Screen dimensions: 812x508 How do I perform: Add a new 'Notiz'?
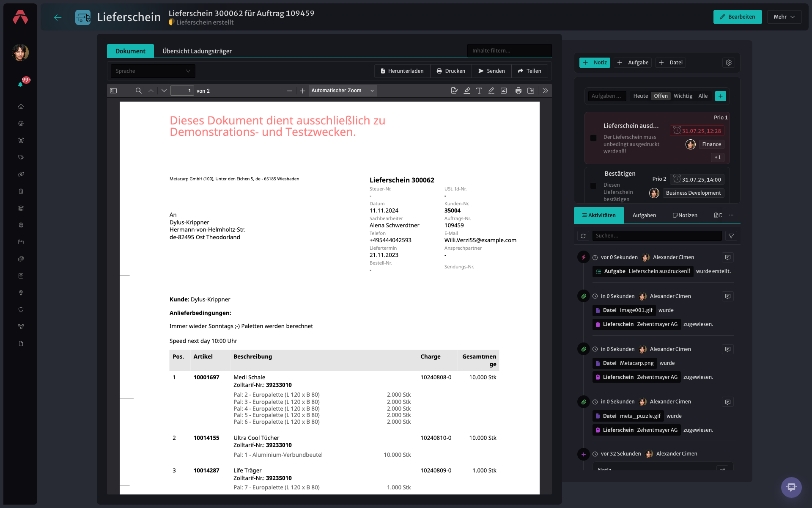tap(595, 63)
